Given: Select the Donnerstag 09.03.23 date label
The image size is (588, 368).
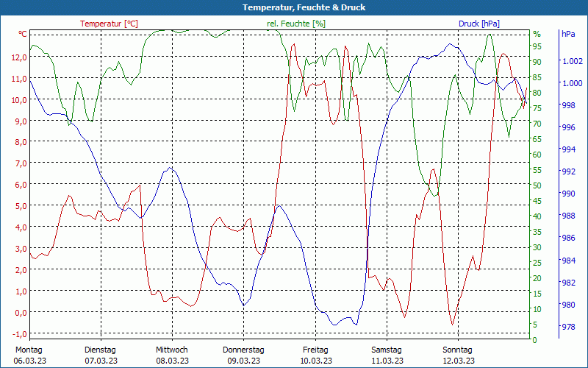Looking at the screenshot, I should [243, 355].
